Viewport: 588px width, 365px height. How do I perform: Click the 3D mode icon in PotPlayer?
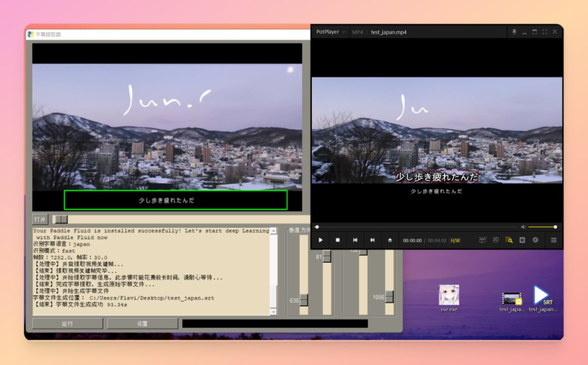click(496, 240)
